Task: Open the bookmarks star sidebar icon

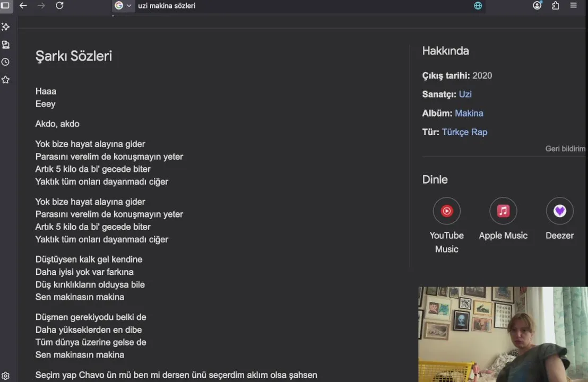Action: tap(6, 80)
